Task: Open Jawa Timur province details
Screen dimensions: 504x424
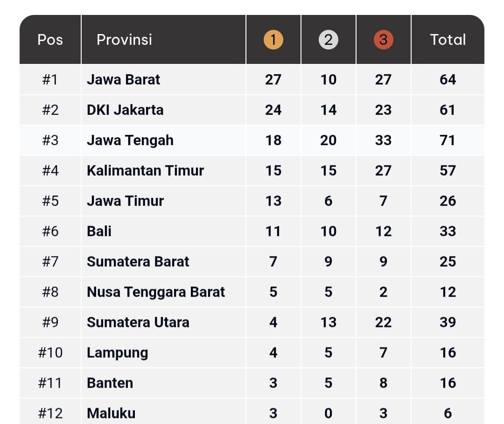Action: click(x=125, y=201)
